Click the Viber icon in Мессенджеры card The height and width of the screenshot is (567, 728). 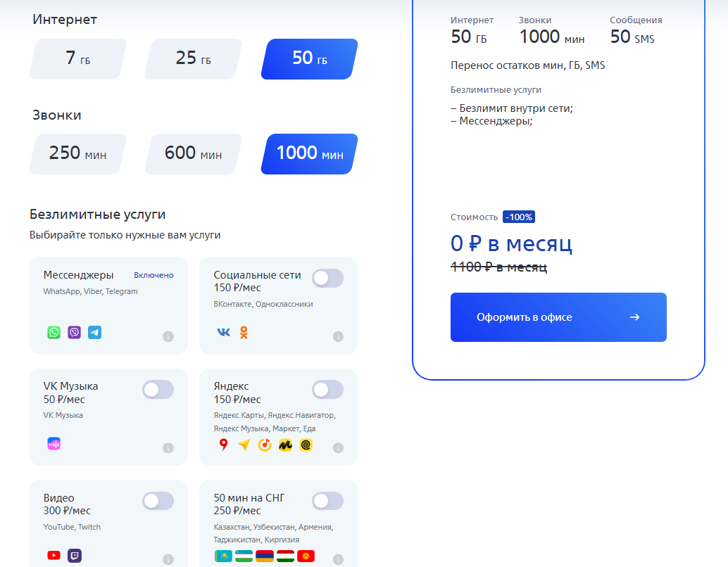(x=75, y=332)
